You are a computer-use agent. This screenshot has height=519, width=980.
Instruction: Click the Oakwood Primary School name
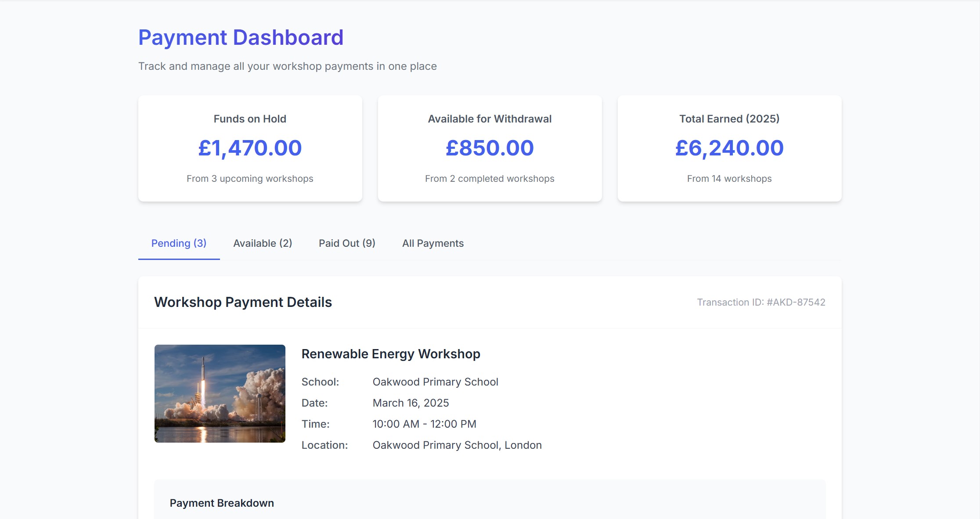[435, 382]
